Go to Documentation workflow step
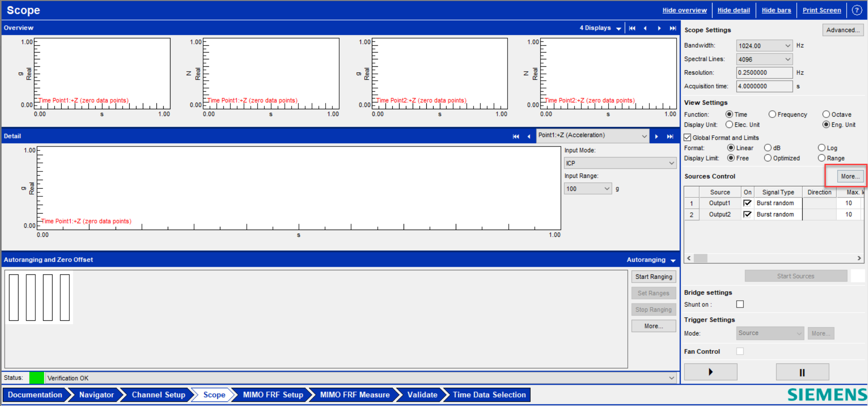Screen dimensions: 868x406 [35, 395]
